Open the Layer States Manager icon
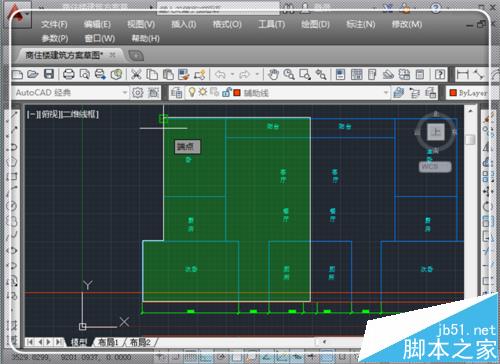500x364 pixels. click(x=431, y=93)
